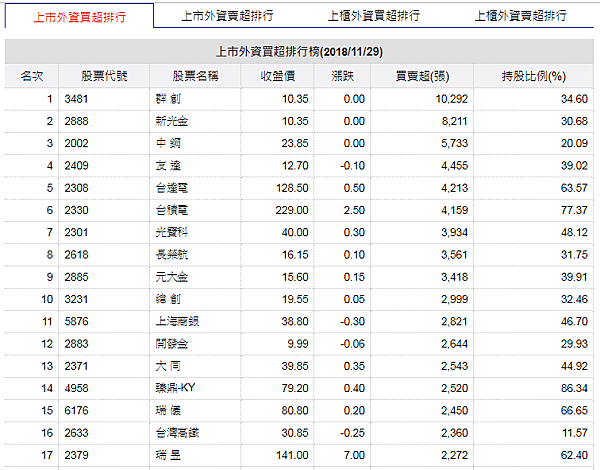Click stock name 大同
This screenshot has width=600, height=470.
click(168, 366)
